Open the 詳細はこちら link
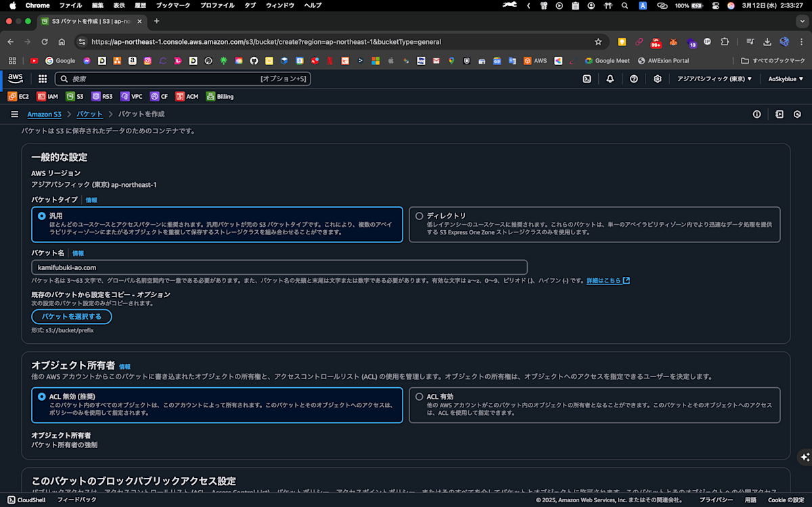 (x=608, y=280)
